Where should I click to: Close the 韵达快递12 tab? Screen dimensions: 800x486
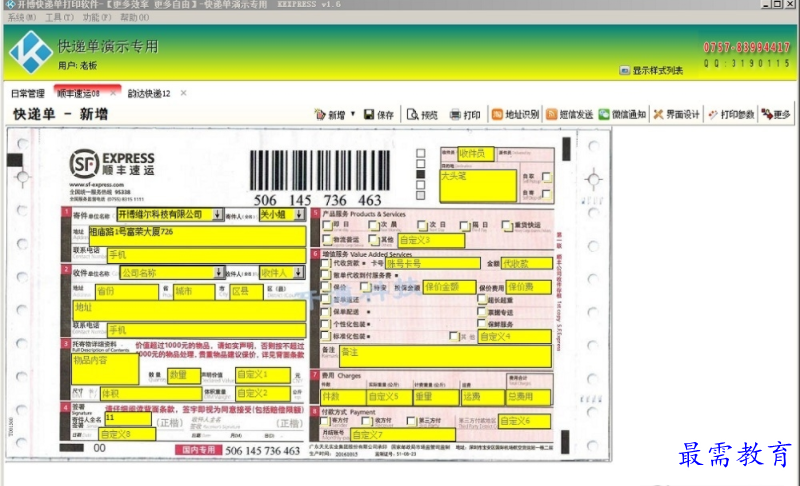click(x=183, y=93)
